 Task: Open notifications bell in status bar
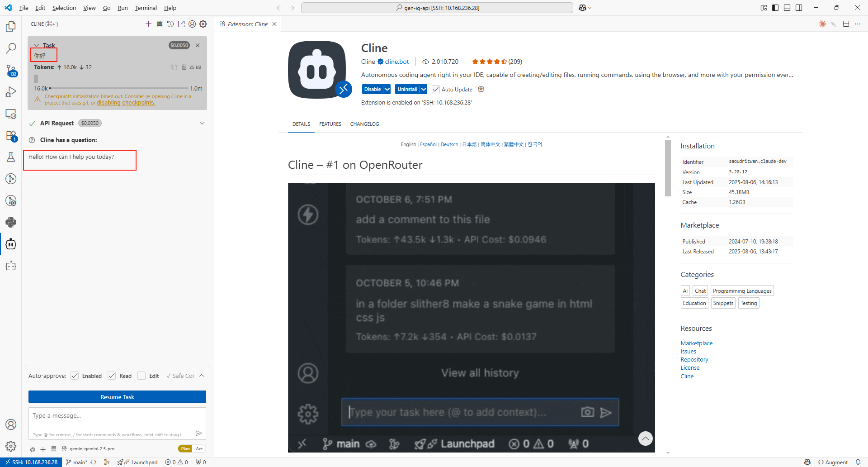pyautogui.click(x=858, y=462)
